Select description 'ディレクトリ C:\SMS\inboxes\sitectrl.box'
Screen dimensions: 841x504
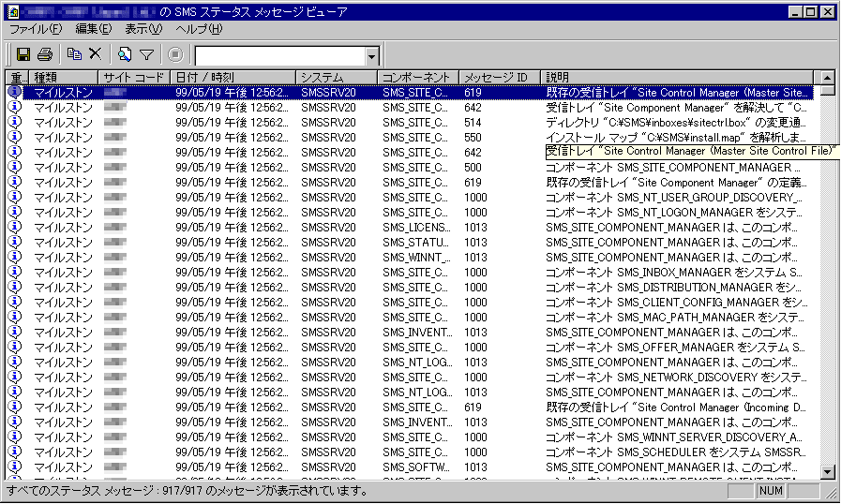click(x=676, y=123)
